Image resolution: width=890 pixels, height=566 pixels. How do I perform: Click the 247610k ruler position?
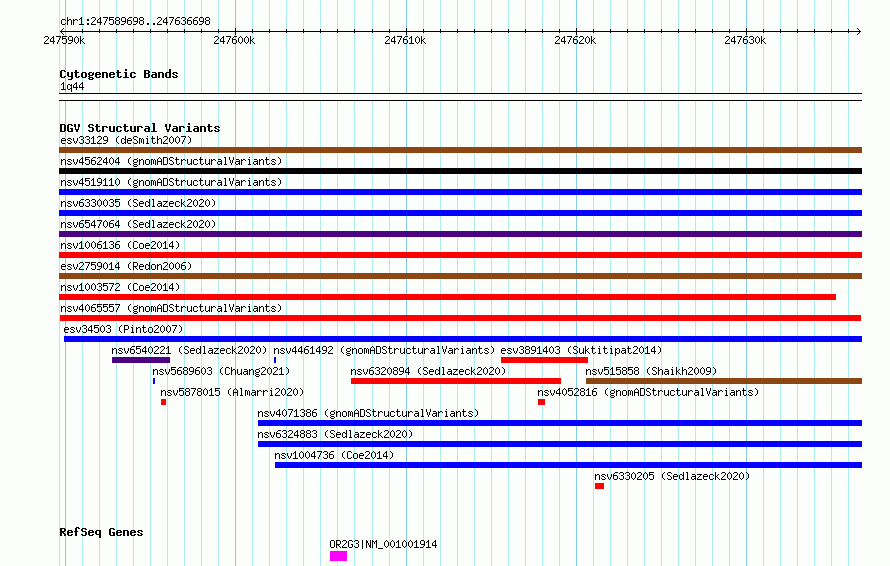click(405, 40)
